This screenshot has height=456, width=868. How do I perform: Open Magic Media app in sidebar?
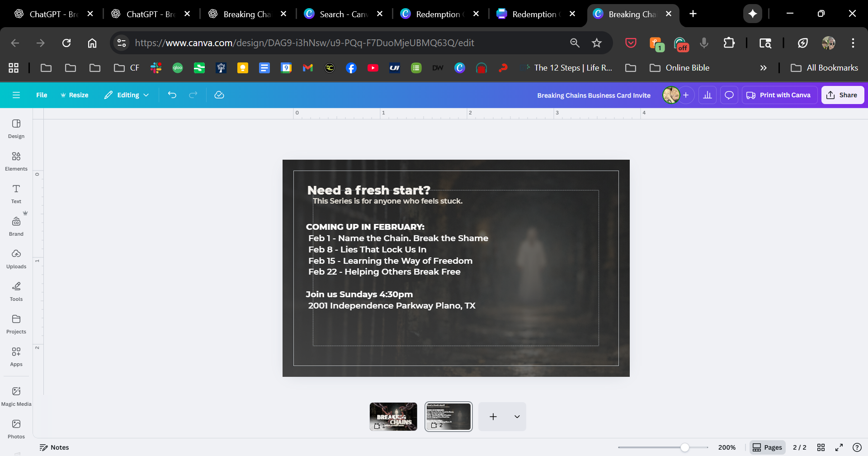16,396
